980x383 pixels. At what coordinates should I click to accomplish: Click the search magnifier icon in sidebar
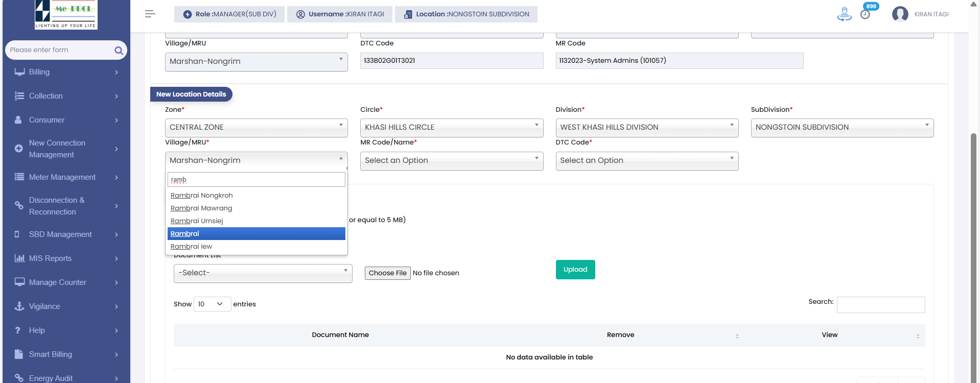tap(119, 50)
